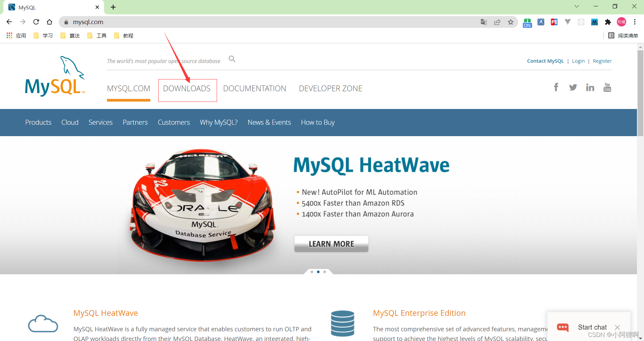Image resolution: width=644 pixels, height=341 pixels.
Task: Open the 学习 bookmark folder
Action: [x=43, y=36]
